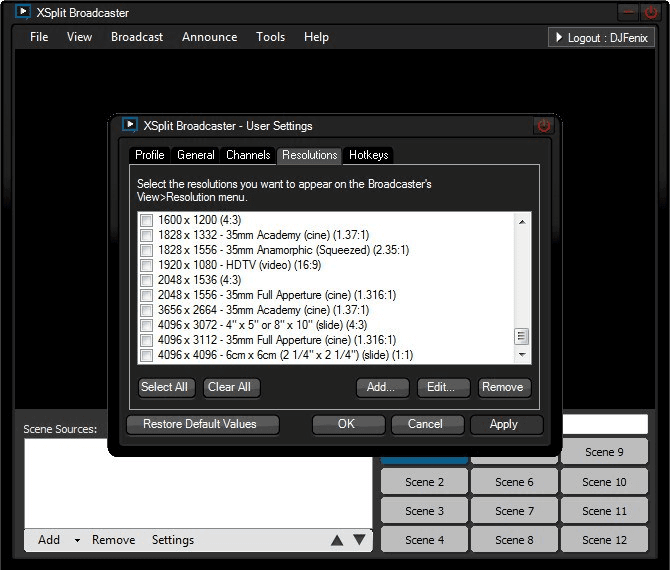Click the Apply button
The image size is (670, 570).
coord(506,425)
